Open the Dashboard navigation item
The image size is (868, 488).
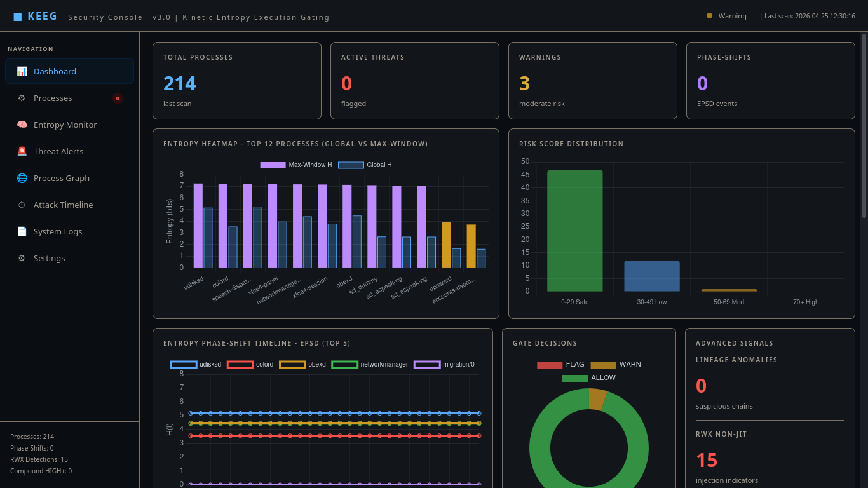(x=69, y=71)
